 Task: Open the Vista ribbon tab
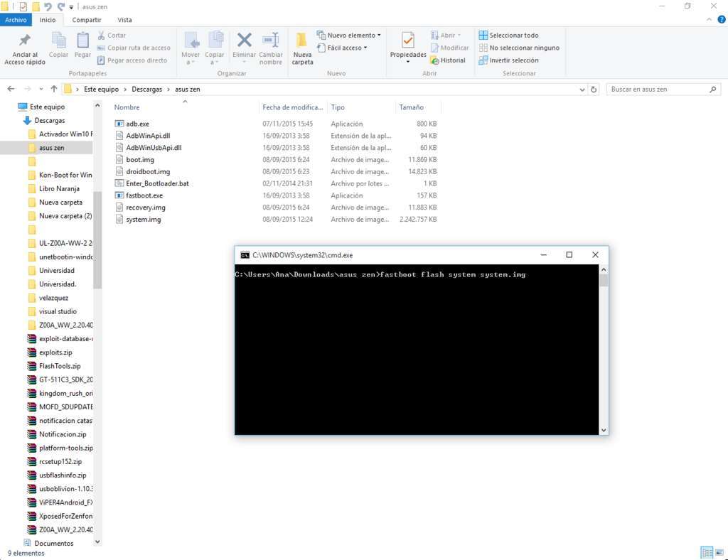click(x=124, y=20)
